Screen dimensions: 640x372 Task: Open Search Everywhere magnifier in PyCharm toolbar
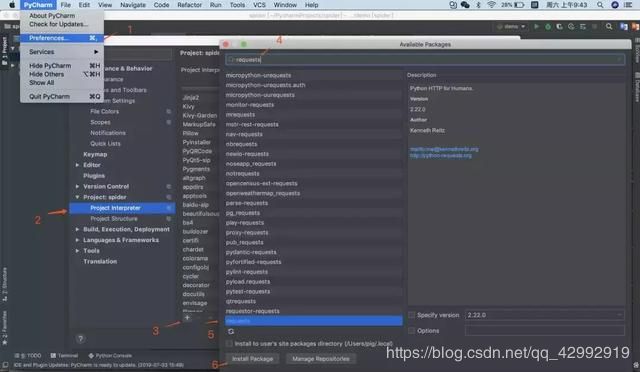tap(609, 27)
